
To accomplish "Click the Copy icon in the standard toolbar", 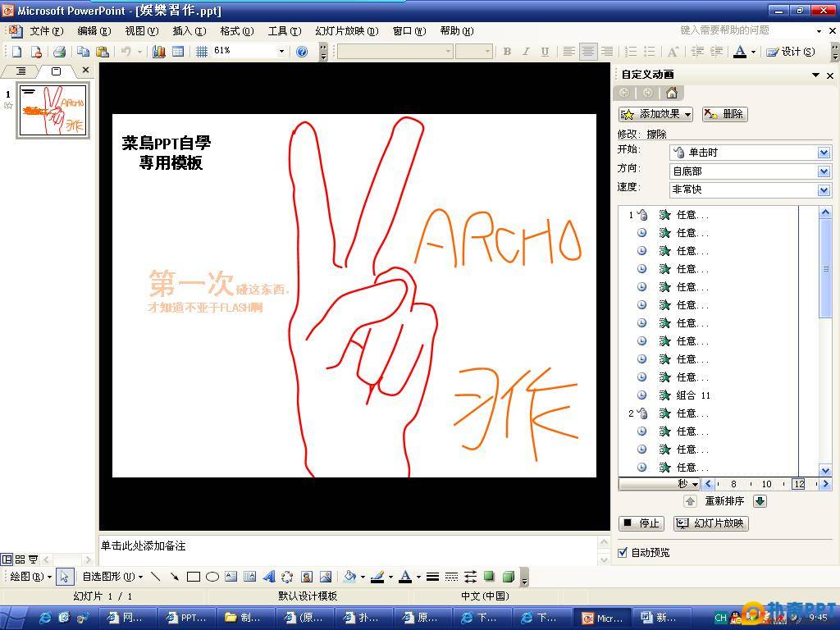I will tap(83, 52).
